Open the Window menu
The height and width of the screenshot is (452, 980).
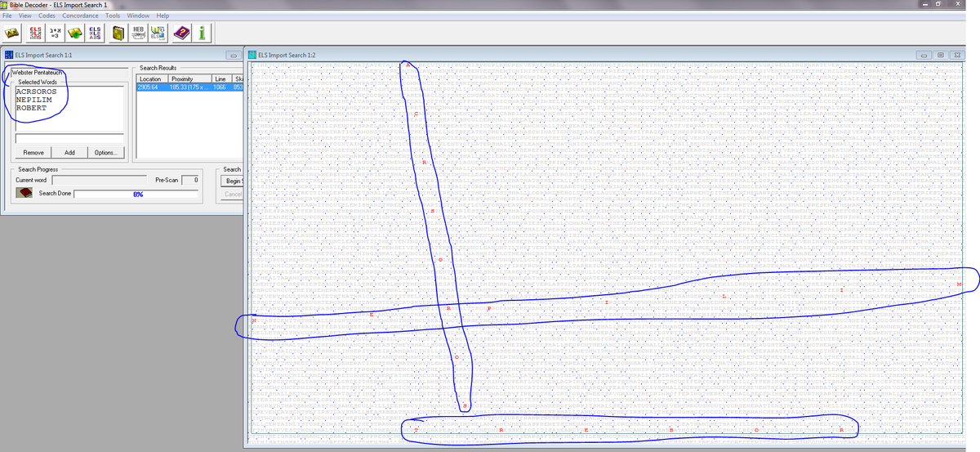pos(138,16)
